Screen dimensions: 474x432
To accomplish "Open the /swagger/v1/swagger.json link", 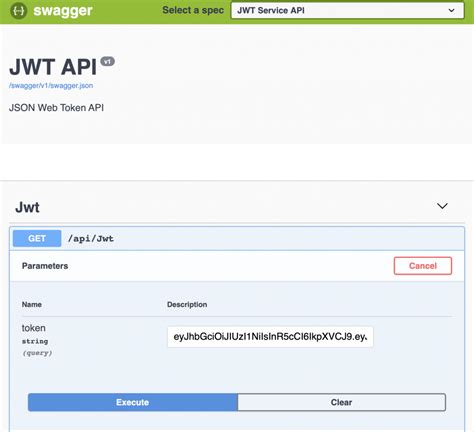I will [51, 86].
